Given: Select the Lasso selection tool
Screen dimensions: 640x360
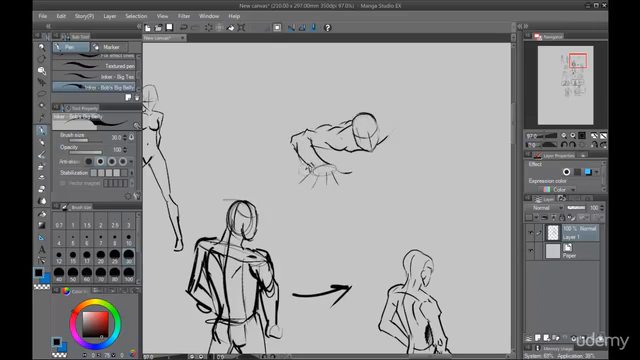Looking at the screenshot, I should 42,94.
